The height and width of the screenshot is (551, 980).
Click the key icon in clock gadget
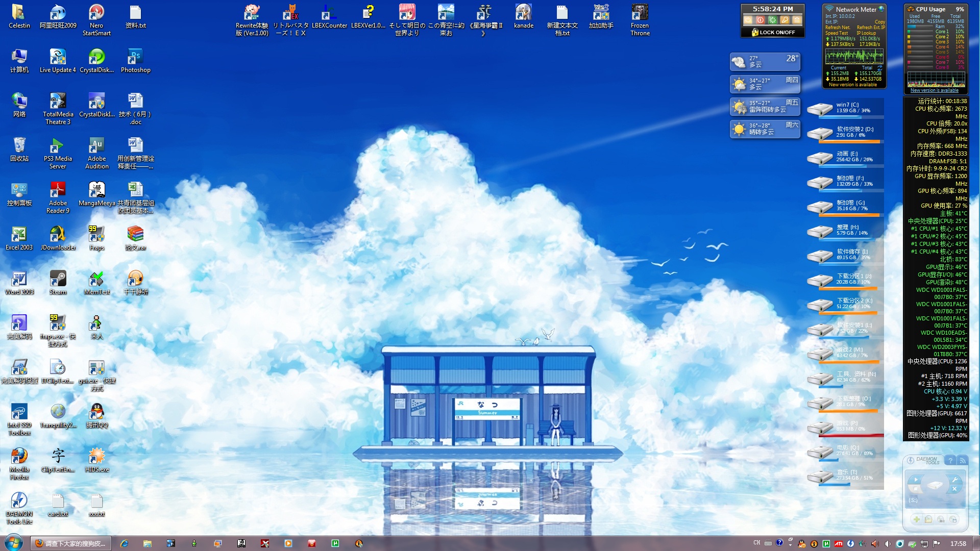(785, 19)
